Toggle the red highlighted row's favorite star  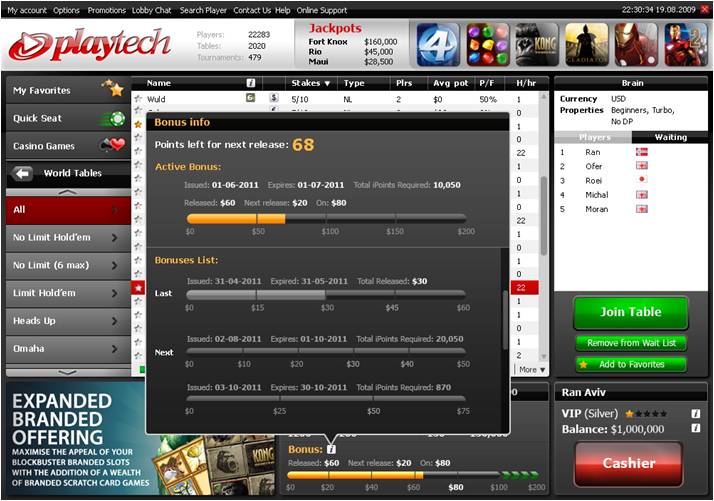[138, 287]
